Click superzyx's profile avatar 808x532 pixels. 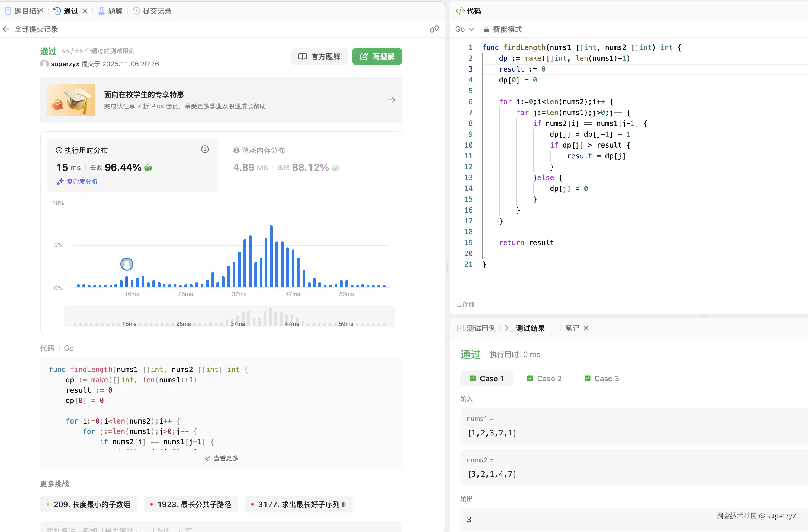pos(44,64)
